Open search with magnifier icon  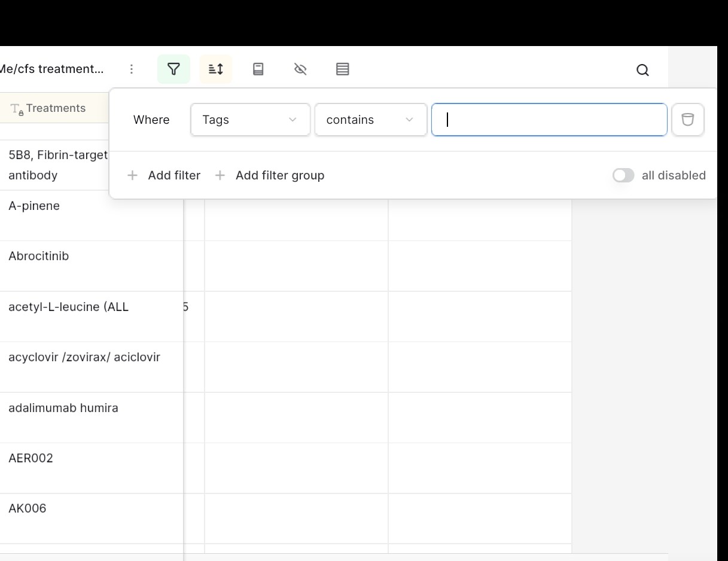(x=642, y=70)
